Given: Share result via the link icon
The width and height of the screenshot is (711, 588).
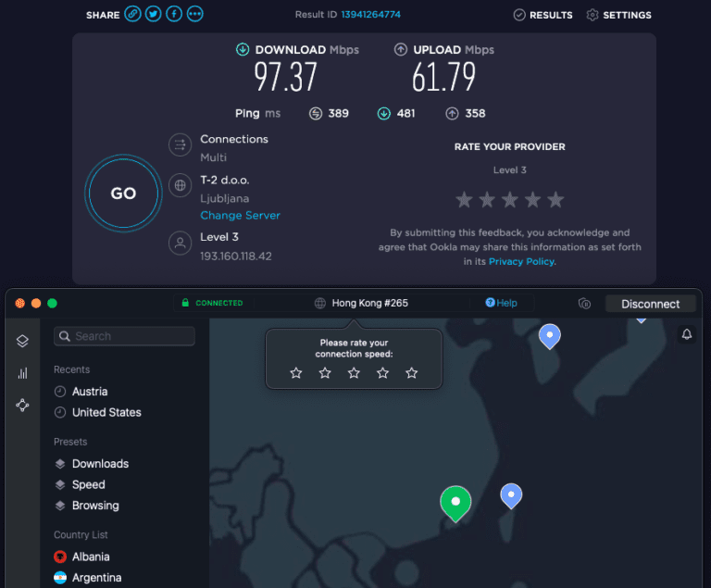Looking at the screenshot, I should point(132,14).
